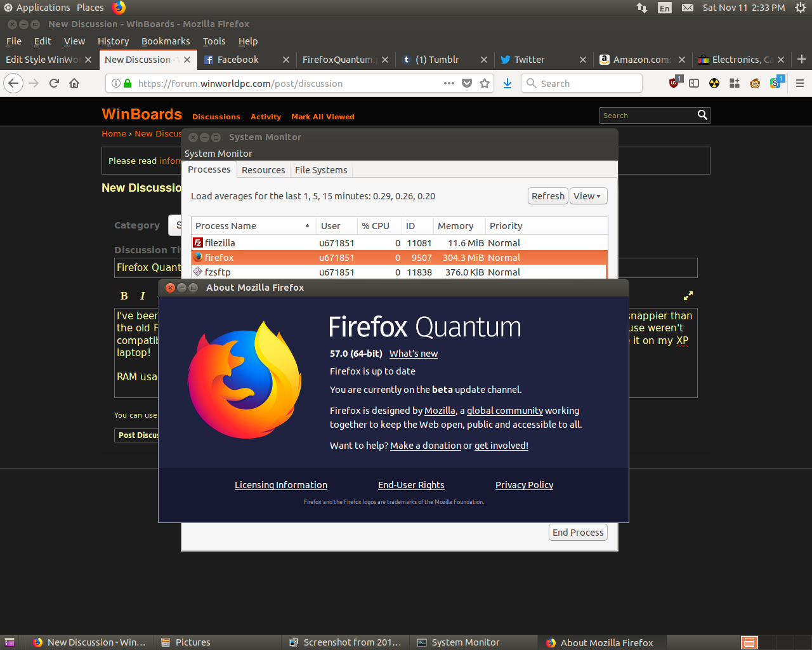Click the monkey face extension icon
Screen dimensions: 812x650
tap(755, 83)
